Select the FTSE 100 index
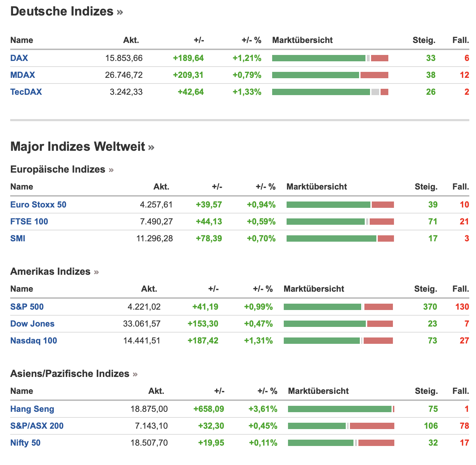The image size is (476, 465). (29, 222)
